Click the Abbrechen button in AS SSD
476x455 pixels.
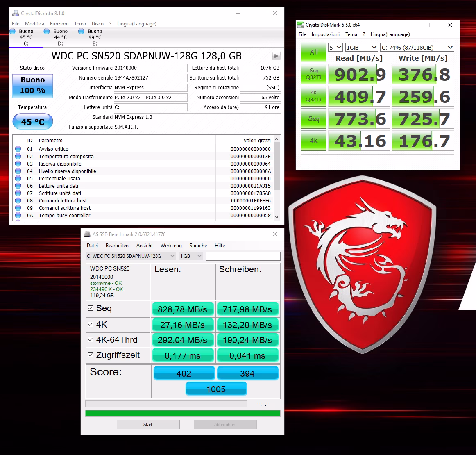pos(225,424)
